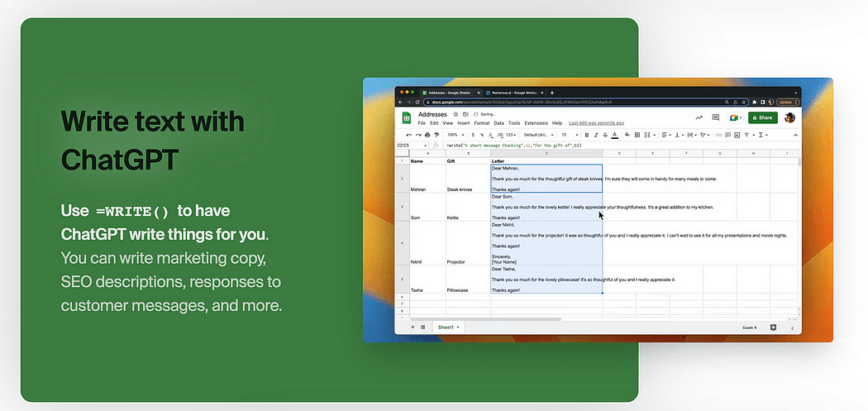
Task: Open the Extensions menu
Action: pos(536,123)
